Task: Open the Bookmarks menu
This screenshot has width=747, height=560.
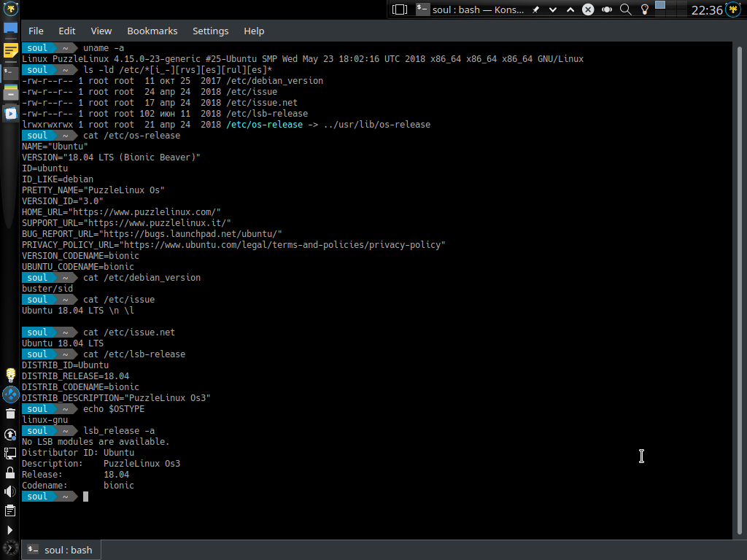Action: coord(152,31)
